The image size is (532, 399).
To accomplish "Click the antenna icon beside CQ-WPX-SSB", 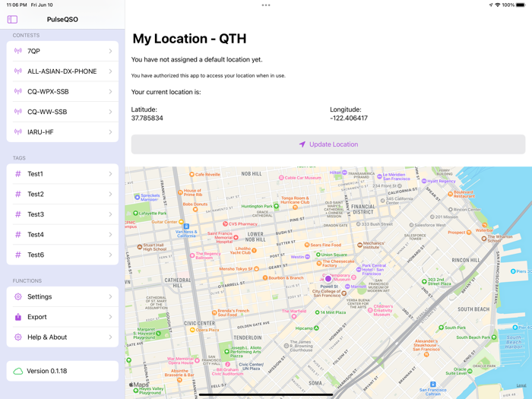I will click(18, 91).
